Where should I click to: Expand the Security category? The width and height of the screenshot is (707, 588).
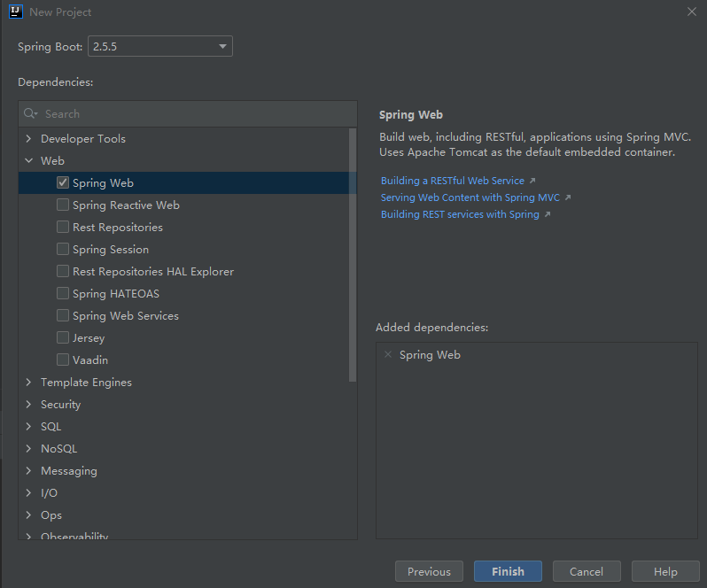point(29,404)
